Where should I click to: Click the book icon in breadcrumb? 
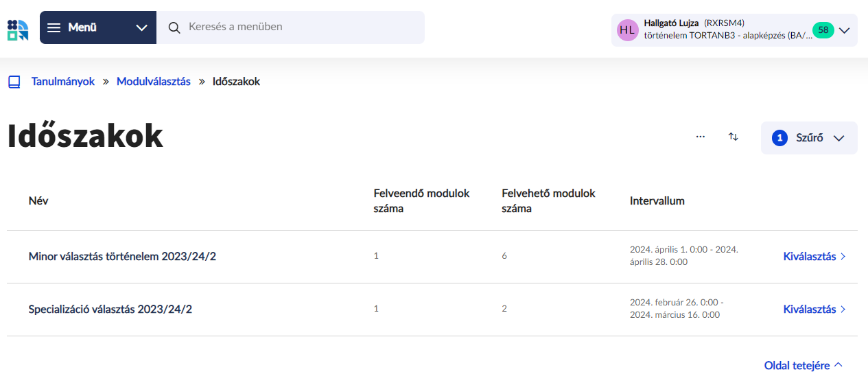14,82
